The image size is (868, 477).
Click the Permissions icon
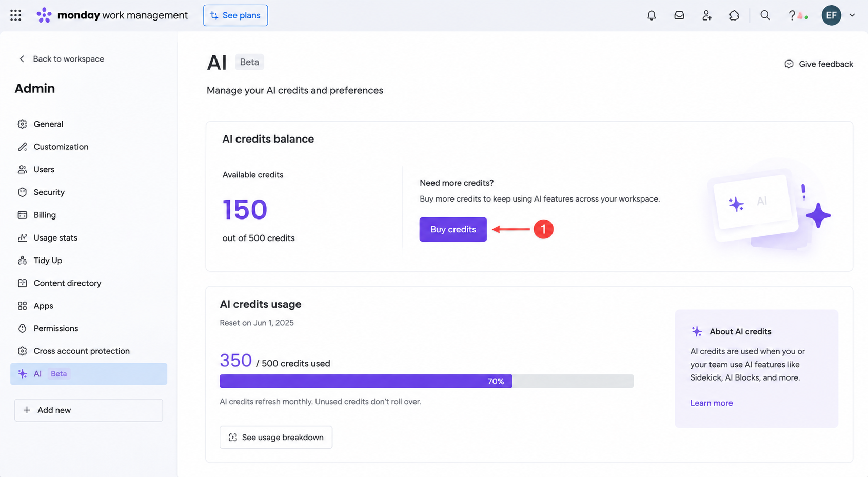(x=22, y=328)
